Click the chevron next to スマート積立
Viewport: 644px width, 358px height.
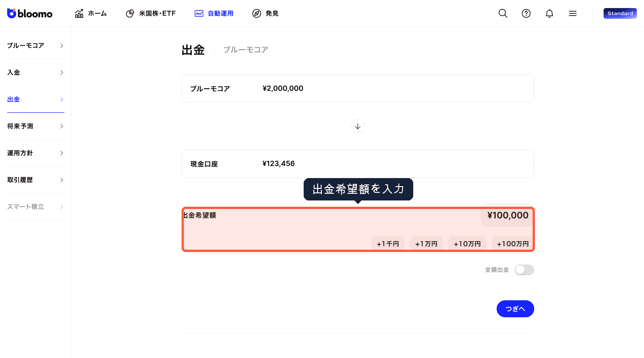pyautogui.click(x=62, y=207)
